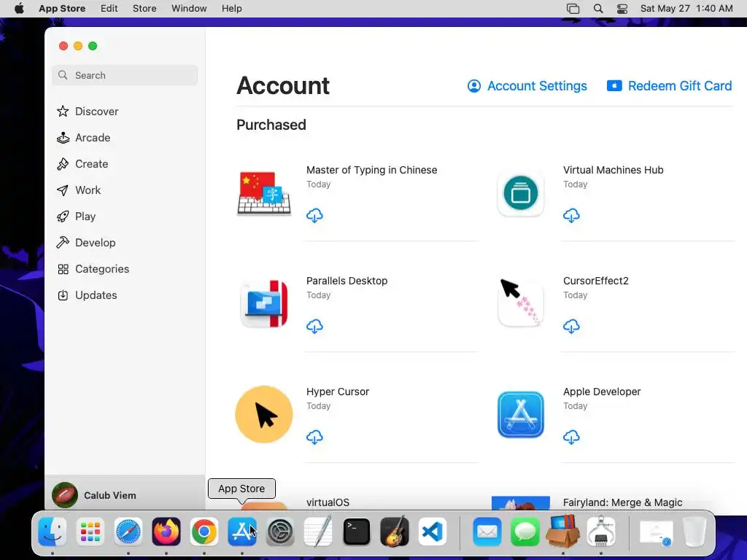Viewport: 747px width, 560px height.
Task: Browse Categories in the sidebar
Action: click(125, 269)
